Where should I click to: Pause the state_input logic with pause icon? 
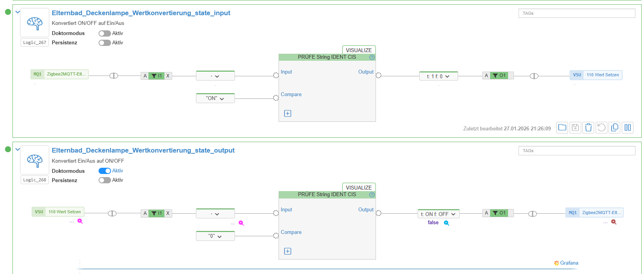(x=628, y=128)
